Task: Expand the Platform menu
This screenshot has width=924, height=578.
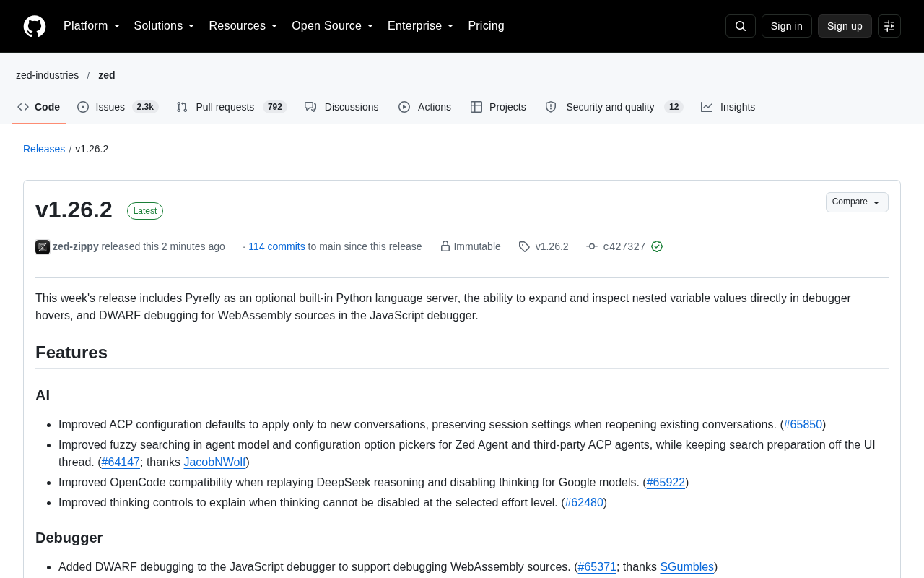Action: click(92, 26)
